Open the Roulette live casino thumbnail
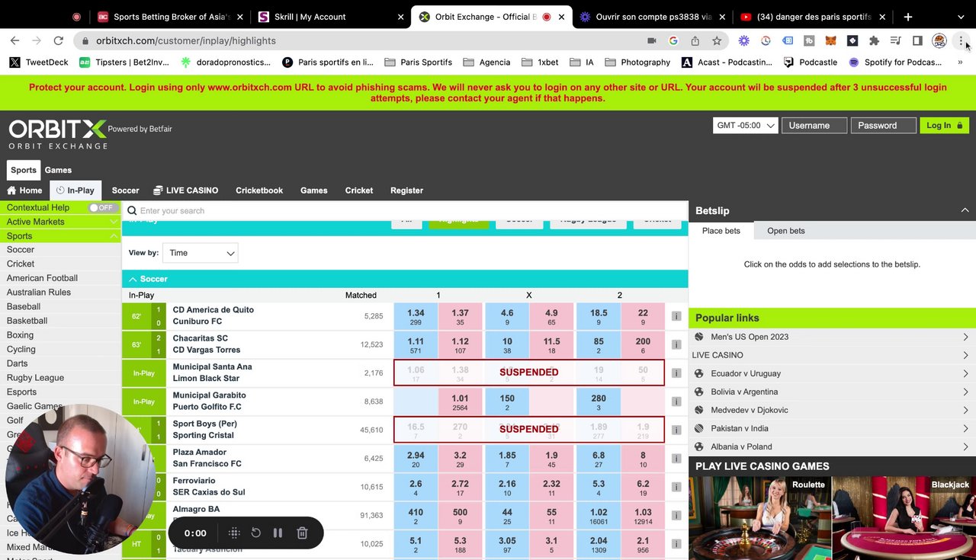Viewport: 976px width, 560px height. click(x=759, y=518)
